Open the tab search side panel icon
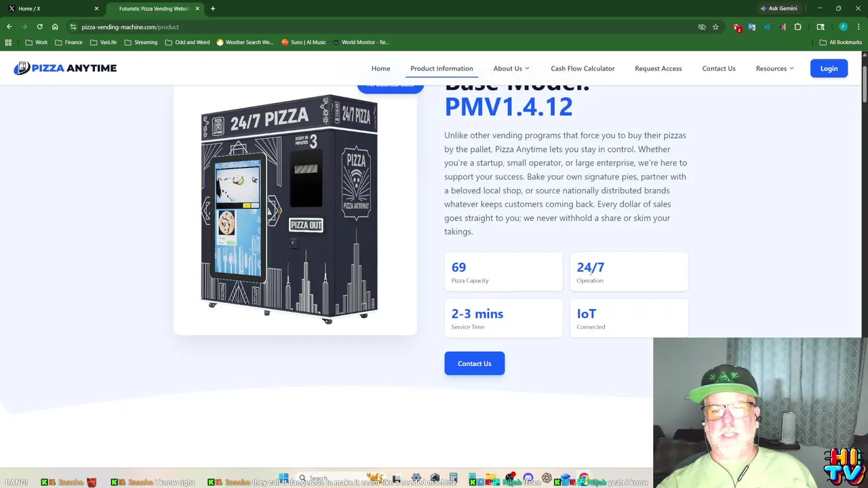This screenshot has height=488, width=868. (821, 27)
